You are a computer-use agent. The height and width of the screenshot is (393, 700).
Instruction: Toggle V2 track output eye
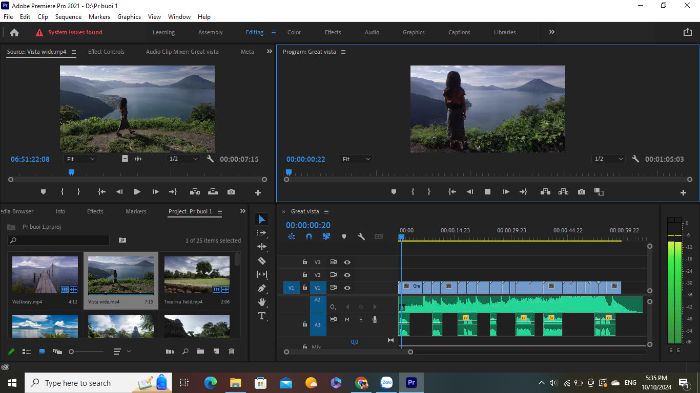(347, 275)
